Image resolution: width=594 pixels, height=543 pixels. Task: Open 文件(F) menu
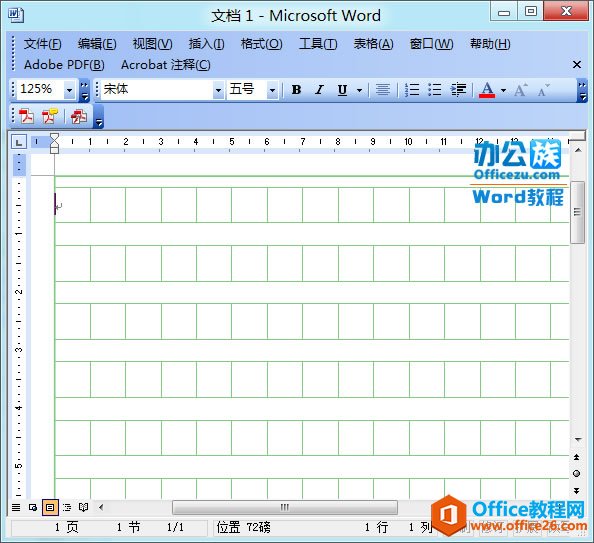[x=42, y=44]
